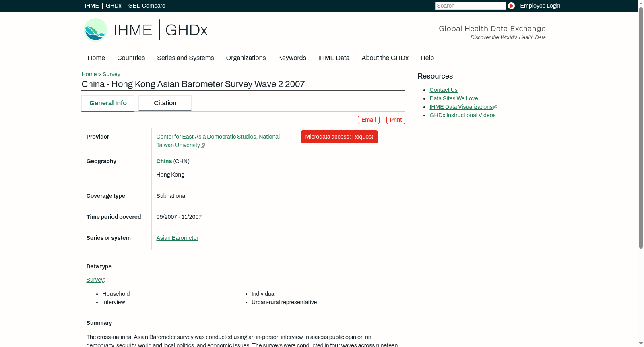Click the Resources heading
The image size is (644, 347).
[435, 76]
